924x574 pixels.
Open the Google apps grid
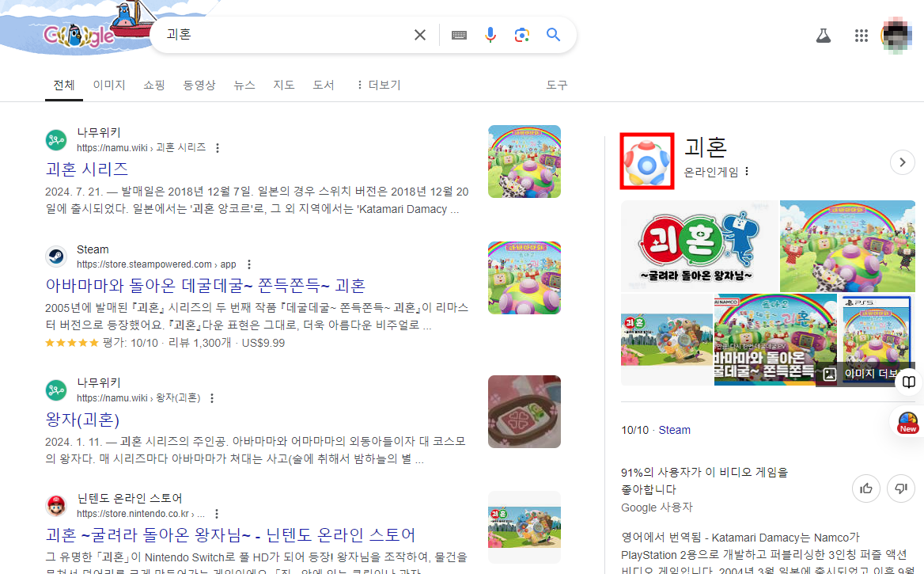[861, 36]
